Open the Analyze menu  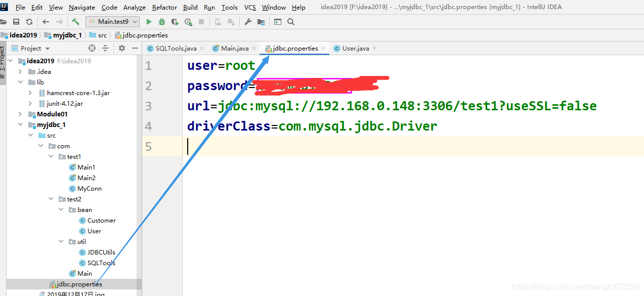[x=135, y=7]
